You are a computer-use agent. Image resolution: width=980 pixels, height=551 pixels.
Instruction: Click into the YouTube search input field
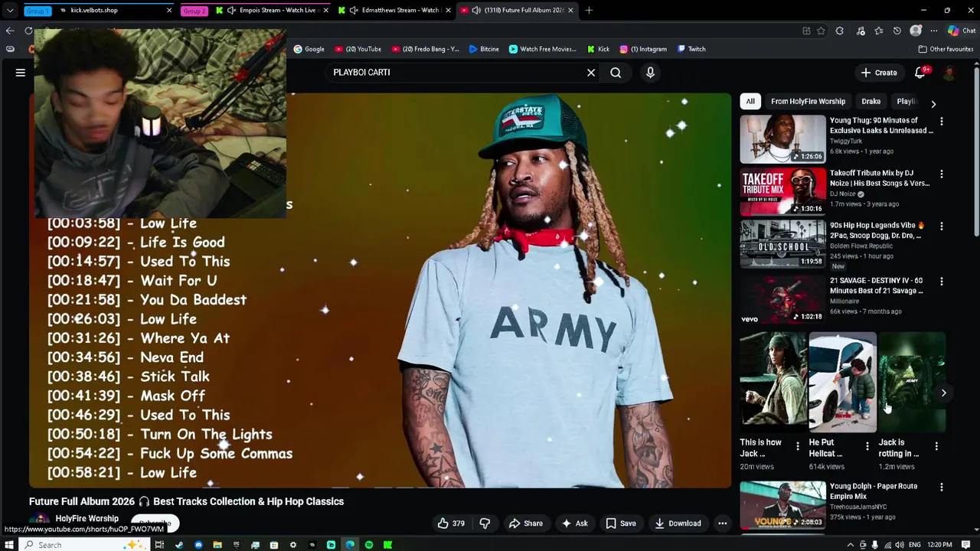tap(456, 73)
